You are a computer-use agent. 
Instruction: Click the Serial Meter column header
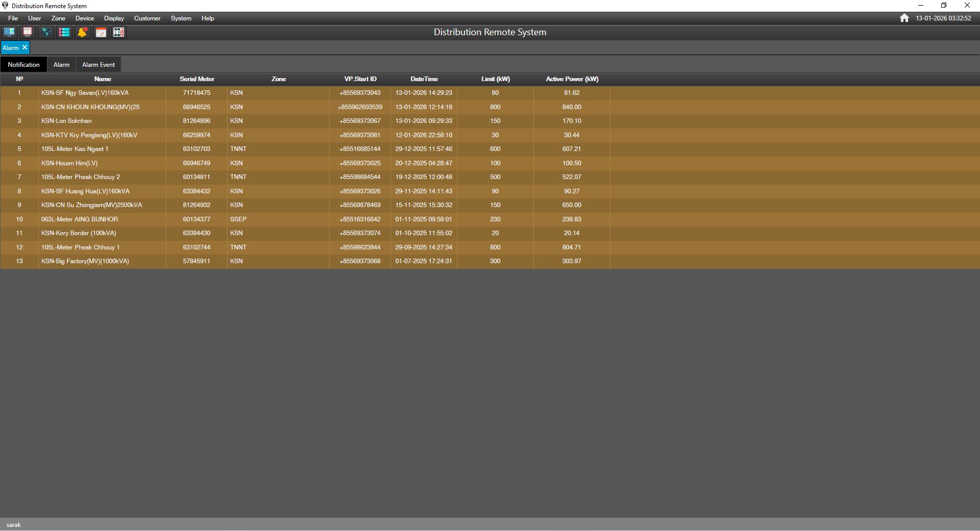point(197,79)
